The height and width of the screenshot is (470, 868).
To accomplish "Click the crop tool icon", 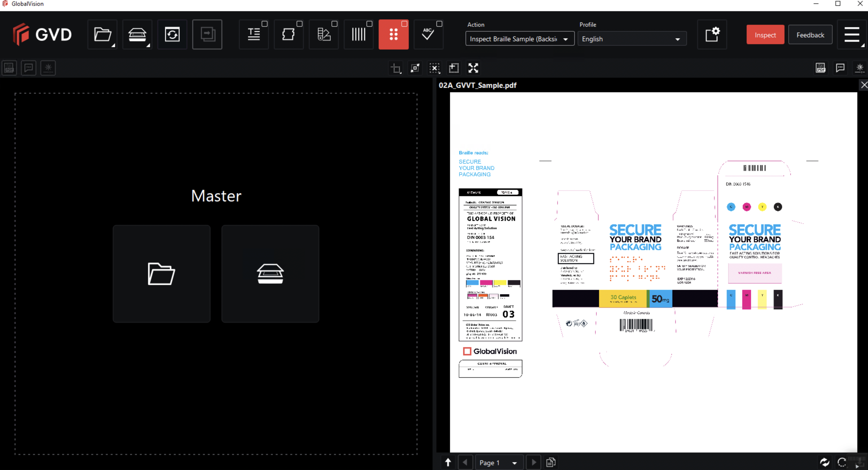I will [x=396, y=68].
